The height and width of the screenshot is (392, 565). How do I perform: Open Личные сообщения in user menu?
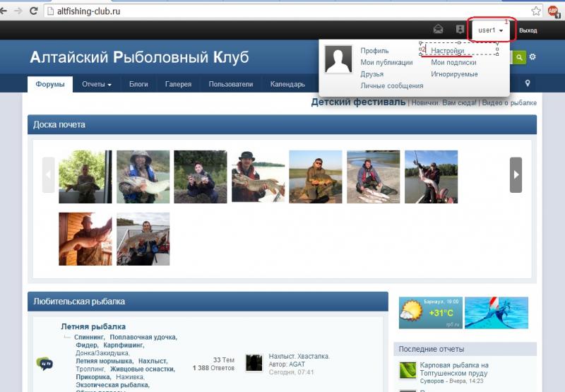pyautogui.click(x=391, y=85)
